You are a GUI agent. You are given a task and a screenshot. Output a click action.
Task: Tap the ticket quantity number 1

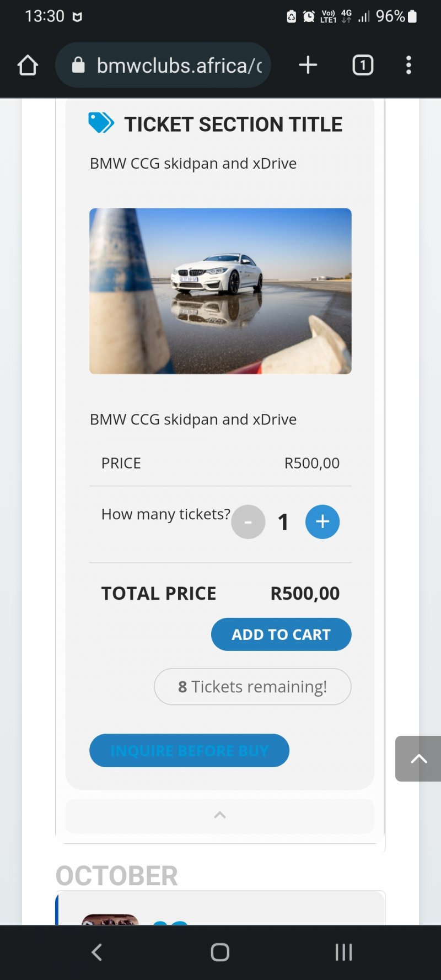pyautogui.click(x=283, y=522)
